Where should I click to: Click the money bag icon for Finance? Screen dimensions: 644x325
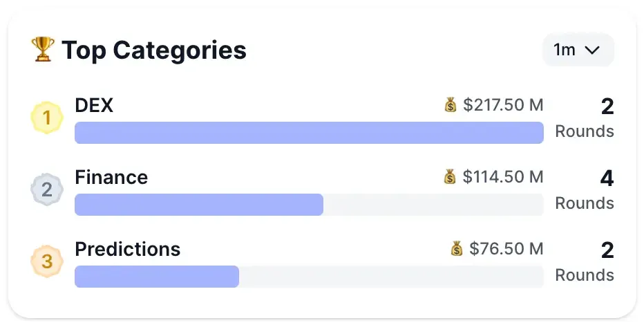coord(451,177)
